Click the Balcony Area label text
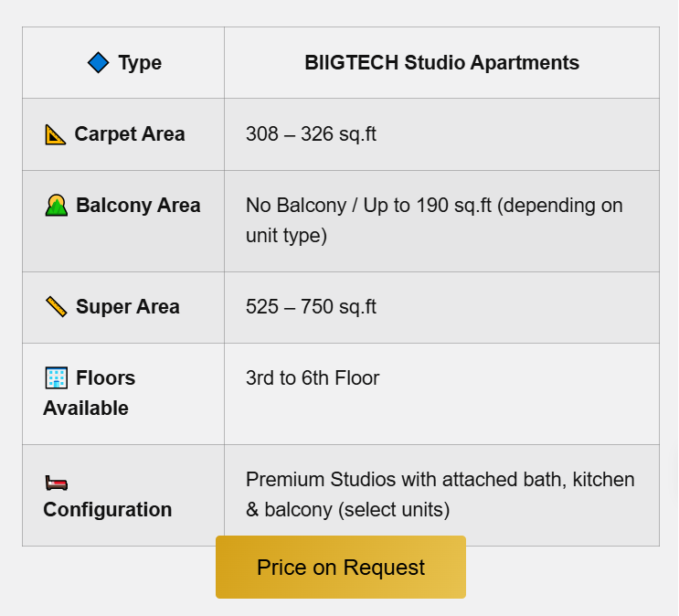Image resolution: width=679 pixels, height=616 pixels. (138, 206)
